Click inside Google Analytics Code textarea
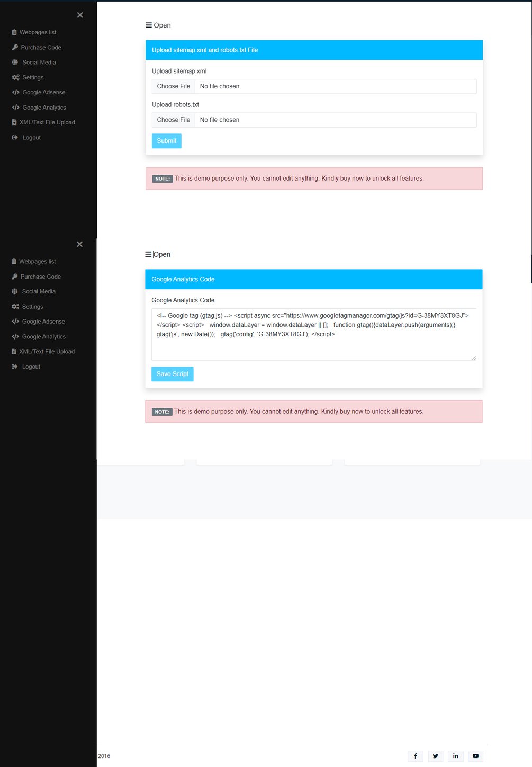 (314, 334)
